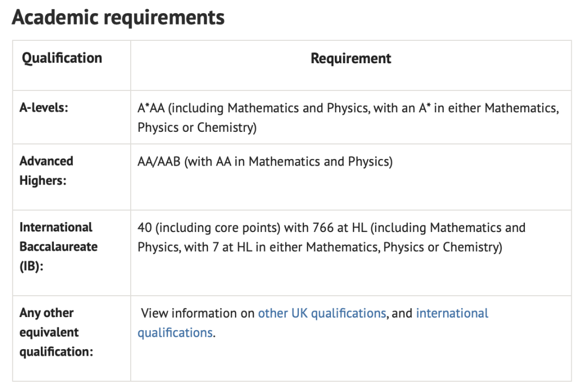Image resolution: width=588 pixels, height=390 pixels.
Task: Click the word qualification: in last row label
Action: (x=56, y=352)
